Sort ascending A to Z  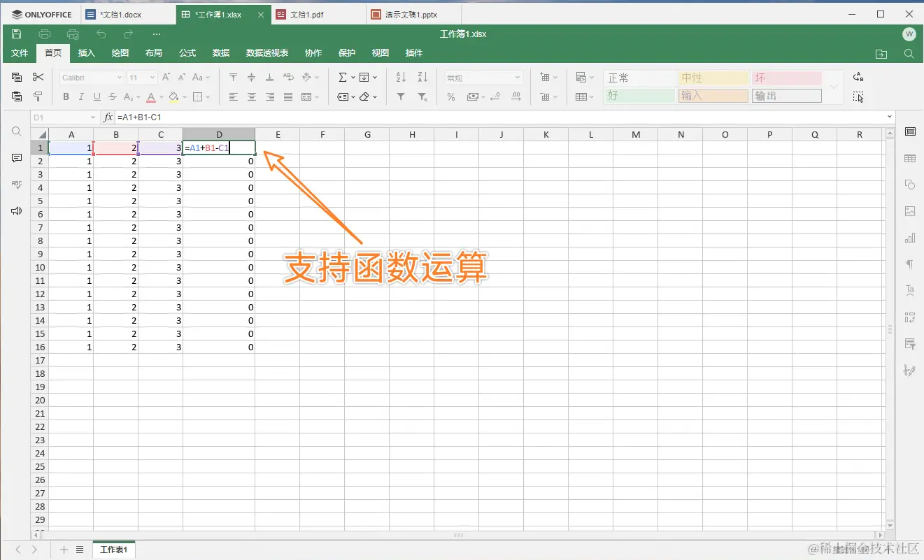point(401,77)
